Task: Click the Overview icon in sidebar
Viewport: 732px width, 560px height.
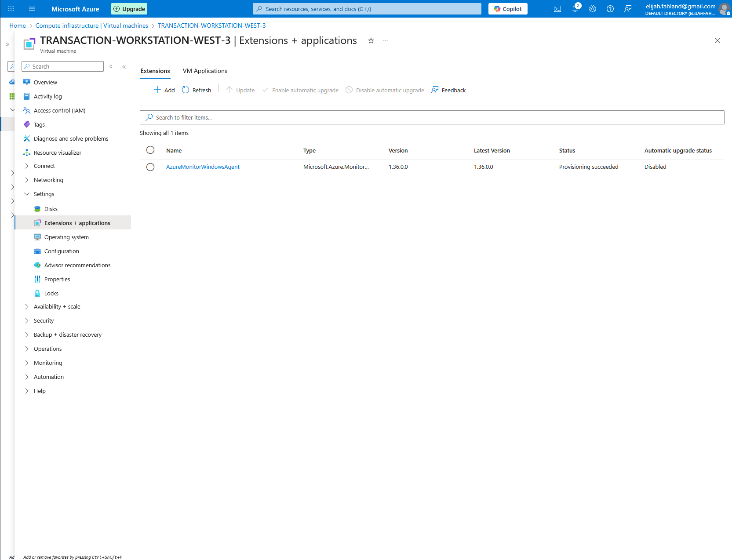Action: tap(27, 82)
